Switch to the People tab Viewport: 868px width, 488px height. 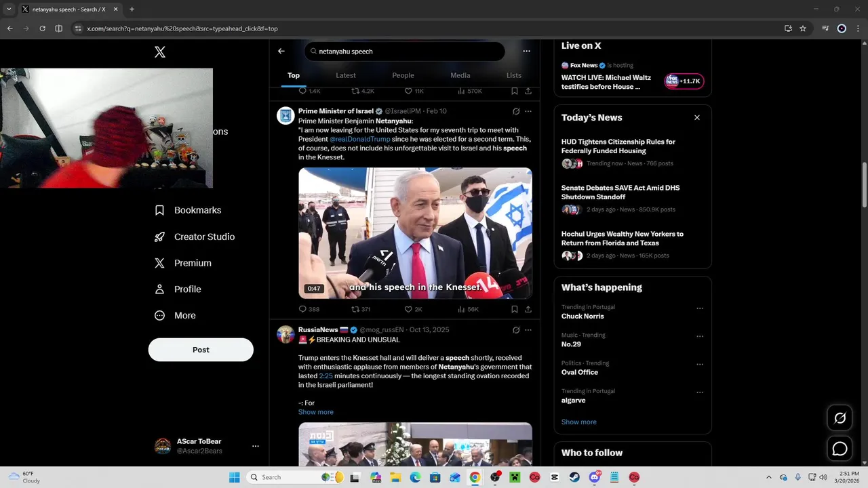403,75
